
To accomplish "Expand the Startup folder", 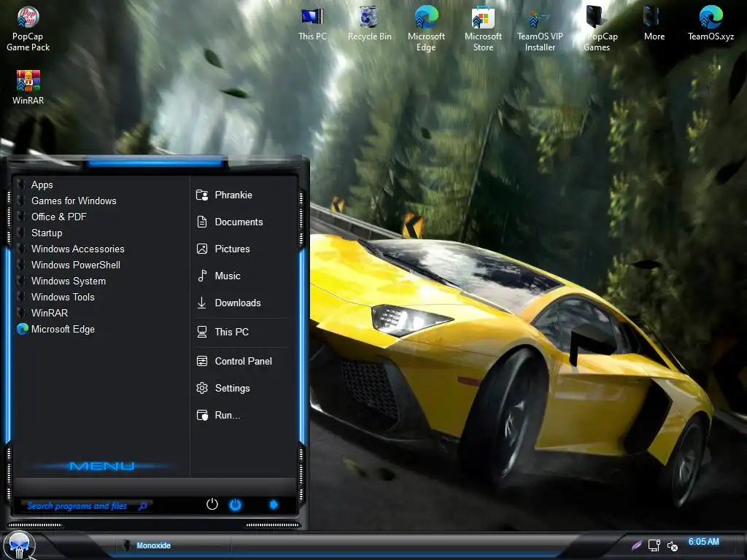I will pyautogui.click(x=39, y=233).
